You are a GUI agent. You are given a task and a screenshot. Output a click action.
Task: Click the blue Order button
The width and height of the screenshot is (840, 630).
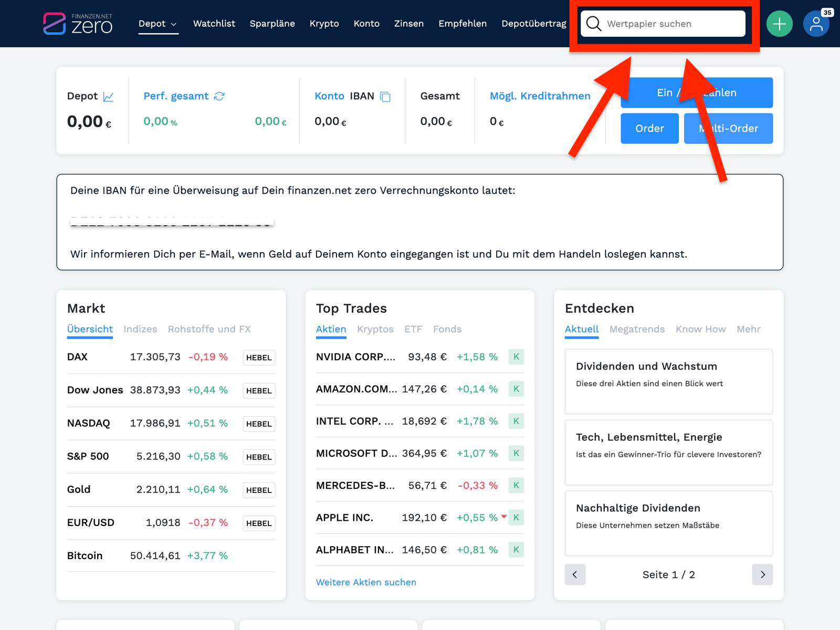[649, 129]
